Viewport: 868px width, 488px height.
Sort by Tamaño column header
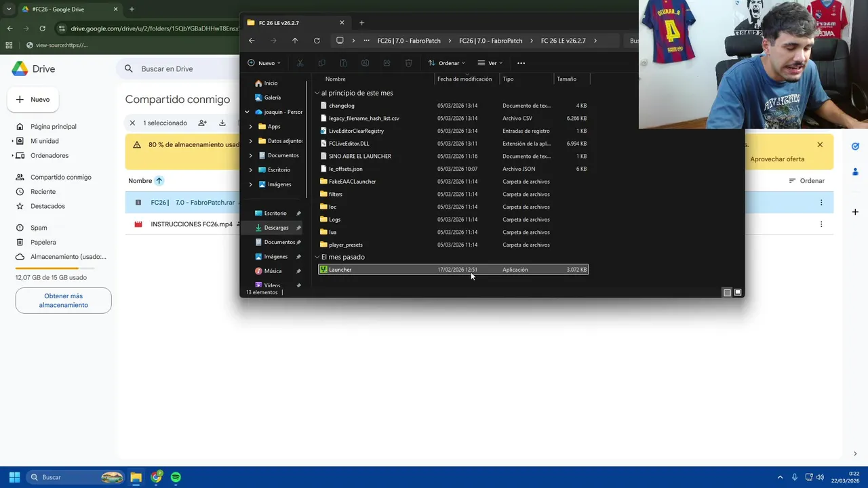(572, 79)
